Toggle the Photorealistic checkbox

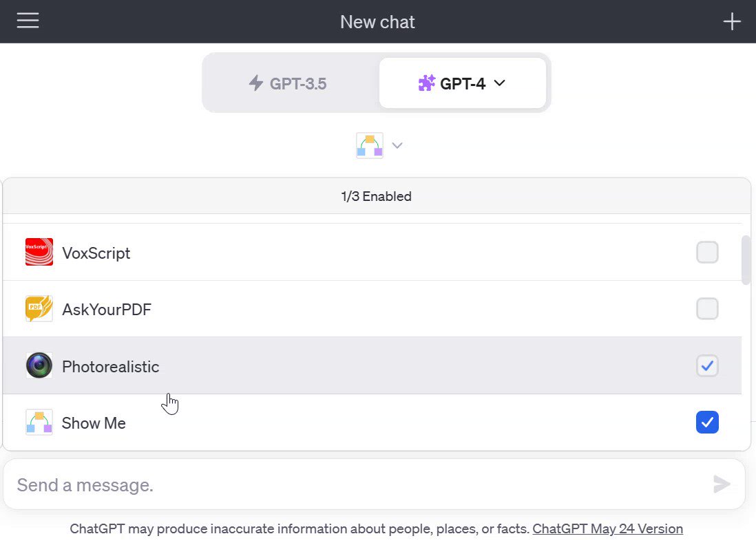pyautogui.click(x=707, y=366)
